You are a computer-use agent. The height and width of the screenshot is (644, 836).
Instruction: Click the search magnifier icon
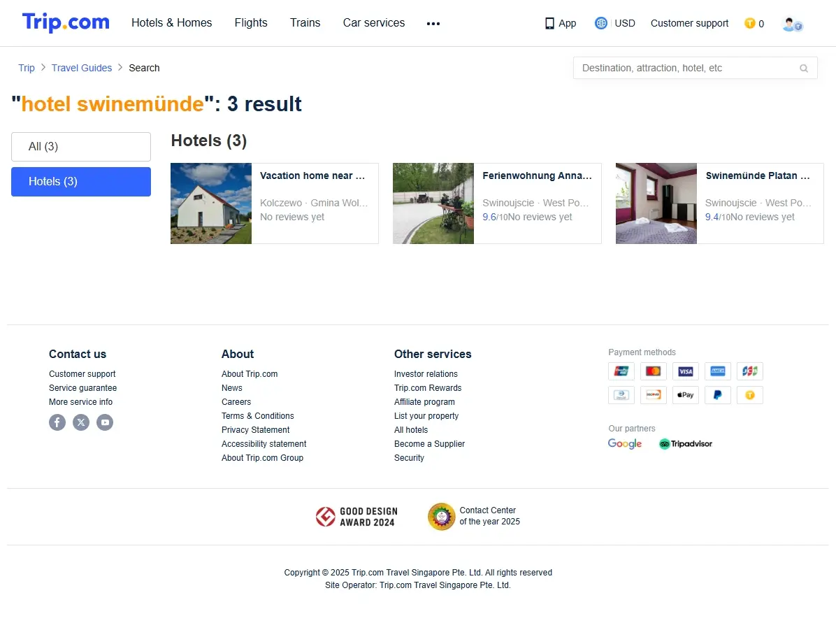[x=803, y=69]
